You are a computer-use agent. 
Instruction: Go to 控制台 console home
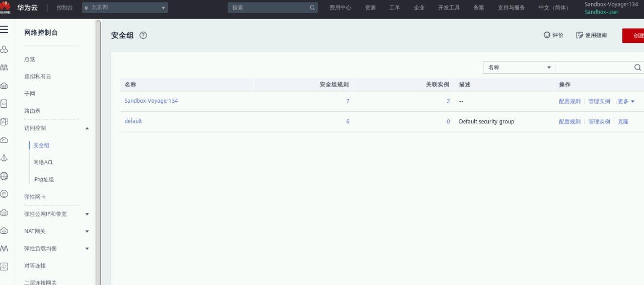tap(65, 8)
